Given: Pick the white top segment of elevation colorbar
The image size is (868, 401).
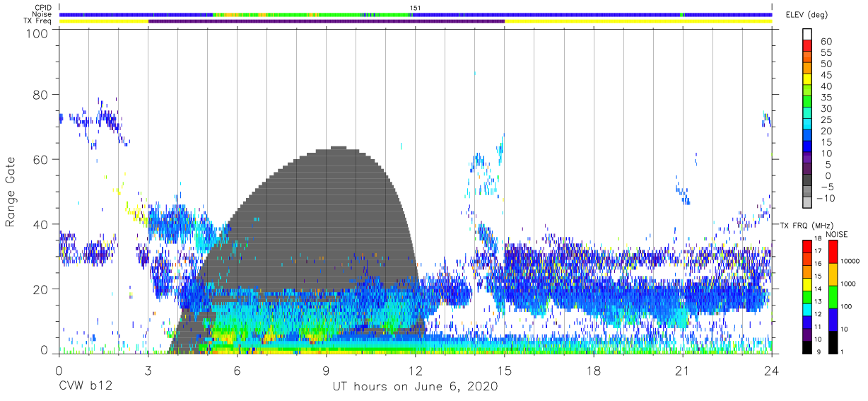Looking at the screenshot, I should [808, 34].
